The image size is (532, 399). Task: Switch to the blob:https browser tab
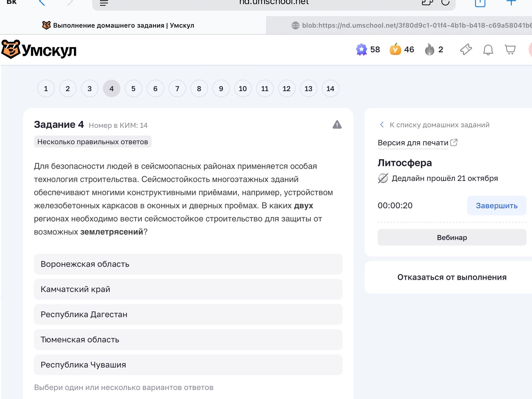point(399,25)
